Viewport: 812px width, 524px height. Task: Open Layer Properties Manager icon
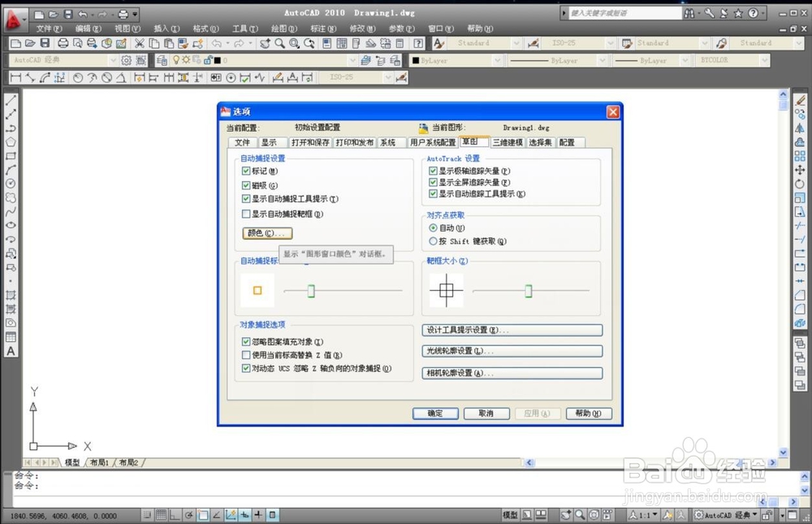click(162, 61)
